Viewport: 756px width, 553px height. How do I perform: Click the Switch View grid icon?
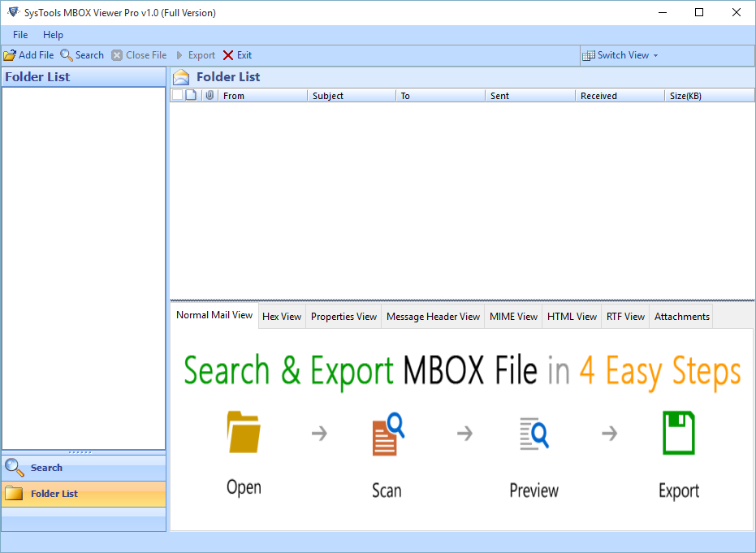[x=588, y=55]
